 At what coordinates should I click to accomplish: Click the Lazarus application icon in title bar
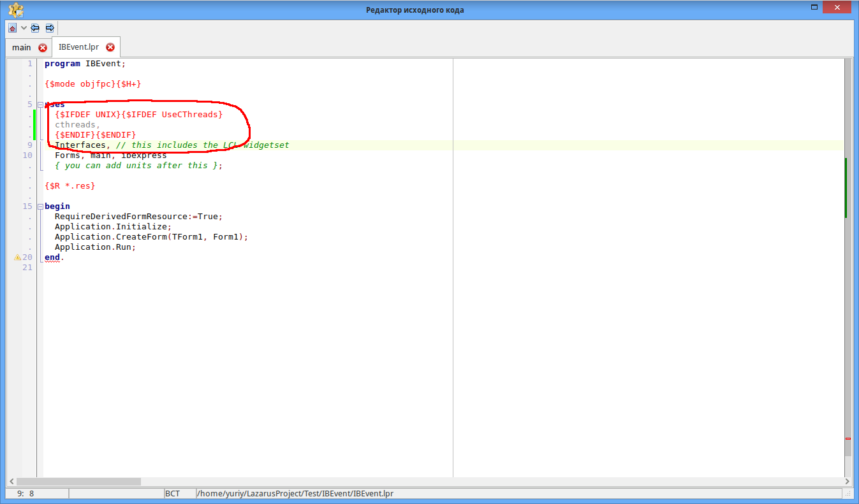[x=16, y=10]
